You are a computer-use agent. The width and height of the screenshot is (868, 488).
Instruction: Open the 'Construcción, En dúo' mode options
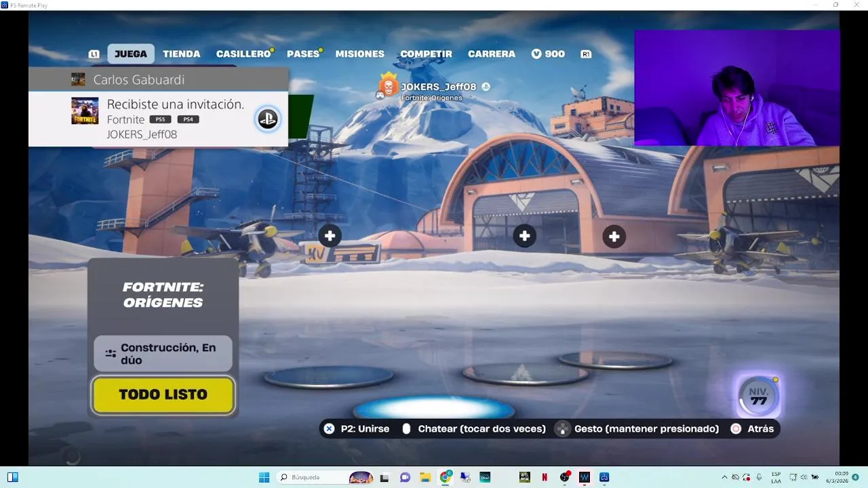coord(163,354)
